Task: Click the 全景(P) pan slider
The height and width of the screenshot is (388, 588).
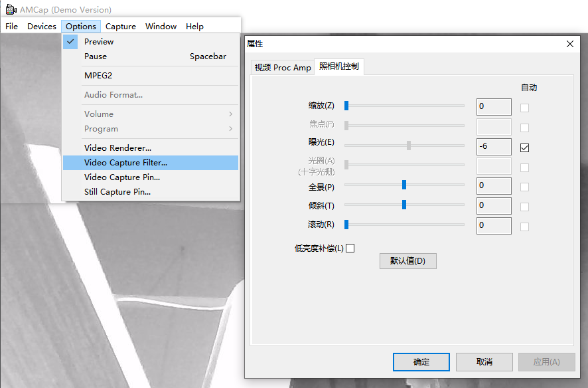Action: point(404,185)
